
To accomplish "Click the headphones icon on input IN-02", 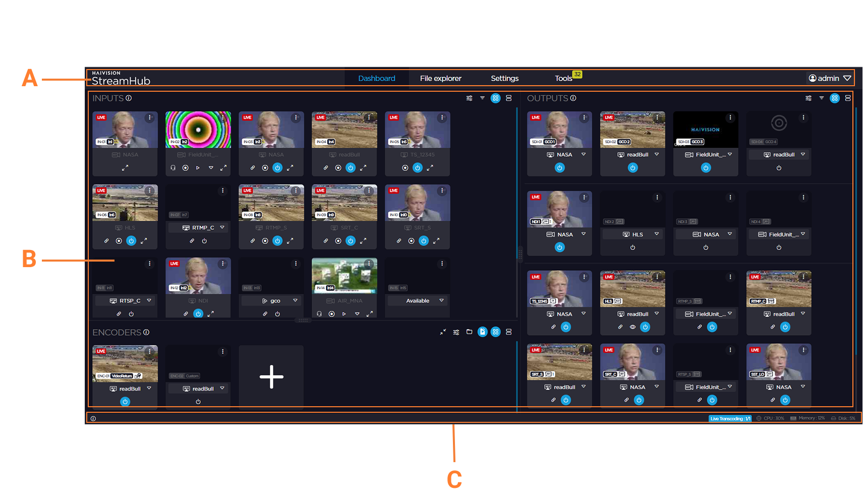I will pyautogui.click(x=173, y=168).
